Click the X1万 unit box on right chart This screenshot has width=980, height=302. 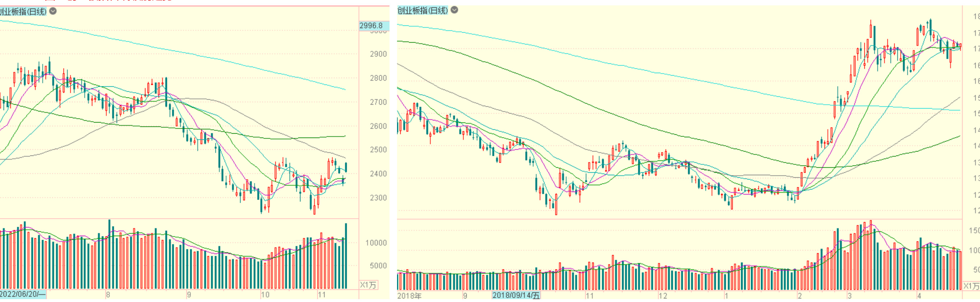coord(971,286)
